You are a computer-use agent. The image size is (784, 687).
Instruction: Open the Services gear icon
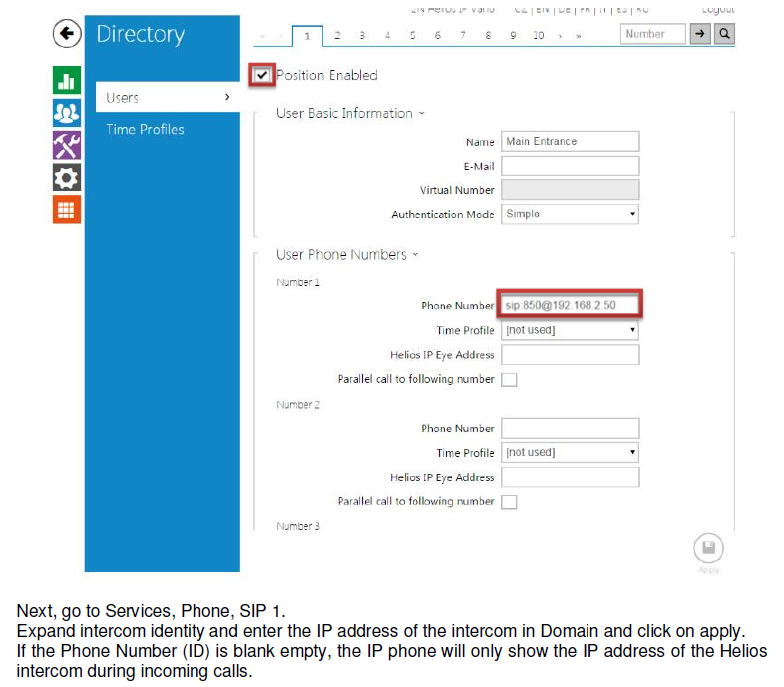tap(67, 176)
